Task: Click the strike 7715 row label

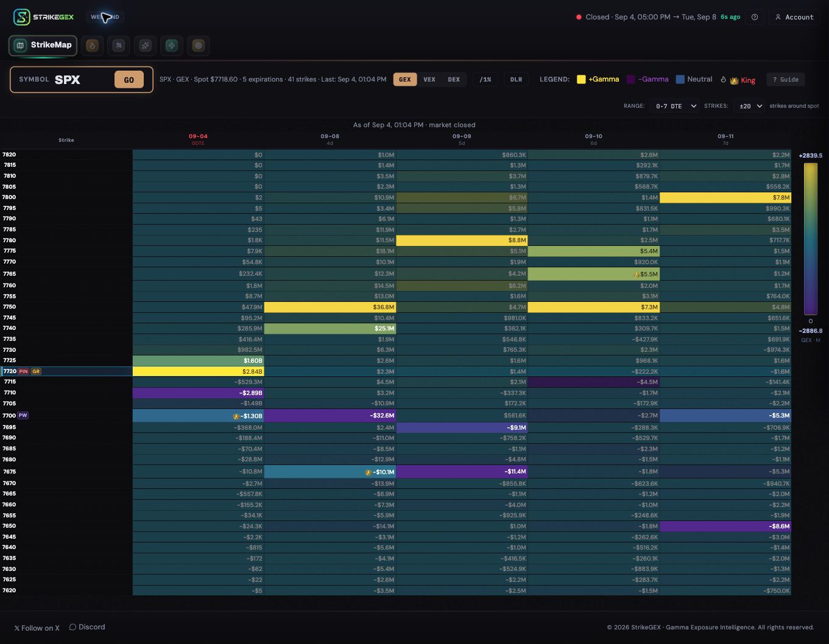Action: (x=9, y=382)
